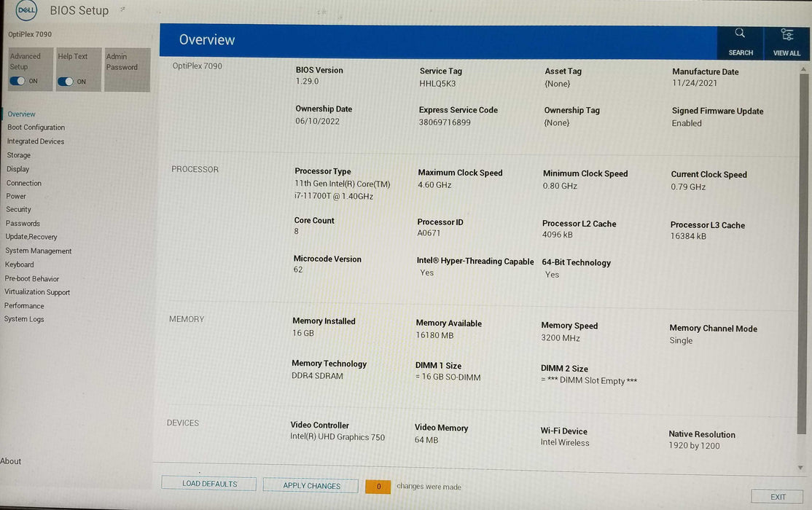Click the Apply Changes button

pyautogui.click(x=311, y=486)
